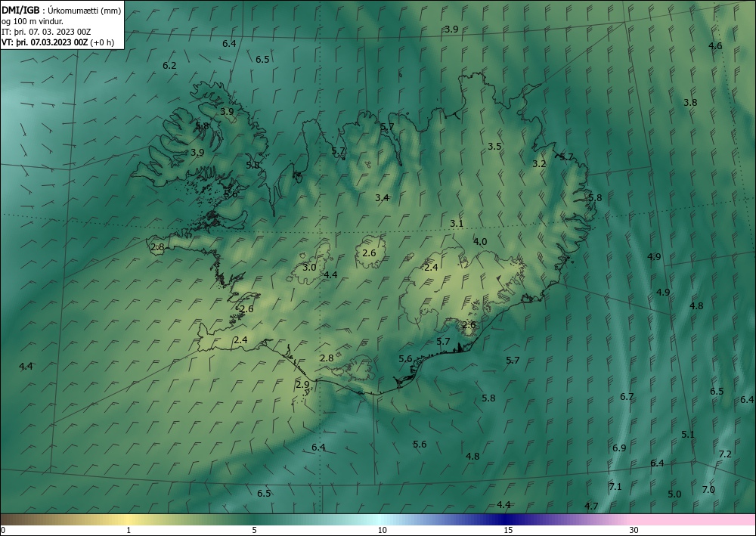Select the 4.7 value label
The width and height of the screenshot is (756, 536).
[591, 506]
